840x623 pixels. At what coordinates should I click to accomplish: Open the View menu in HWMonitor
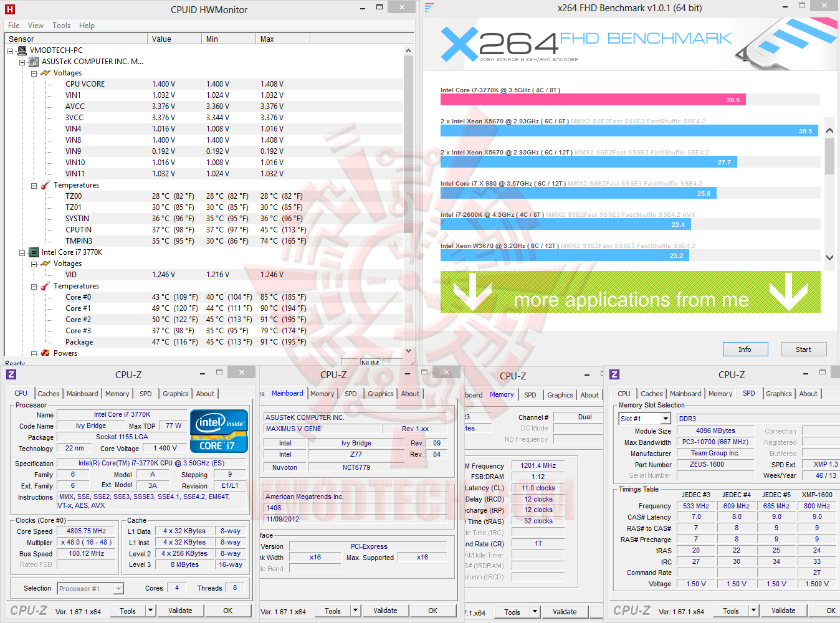pos(36,26)
